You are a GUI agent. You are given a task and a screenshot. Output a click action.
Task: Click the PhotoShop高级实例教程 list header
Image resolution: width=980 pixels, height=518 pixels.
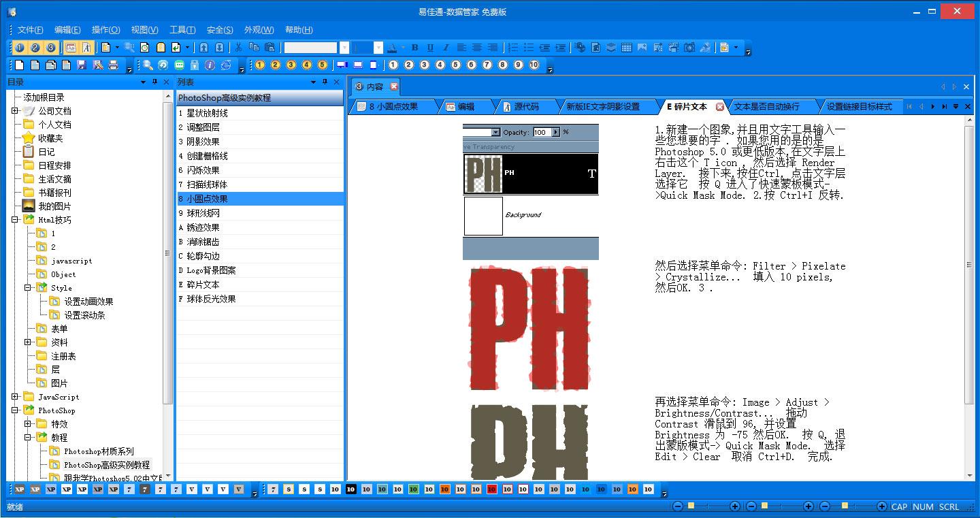pyautogui.click(x=260, y=98)
